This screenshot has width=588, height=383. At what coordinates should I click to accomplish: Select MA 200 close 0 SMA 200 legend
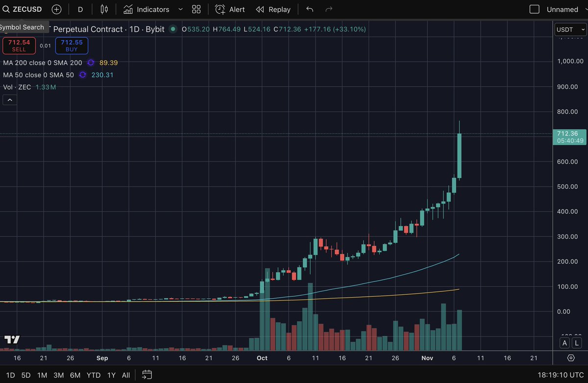click(42, 63)
